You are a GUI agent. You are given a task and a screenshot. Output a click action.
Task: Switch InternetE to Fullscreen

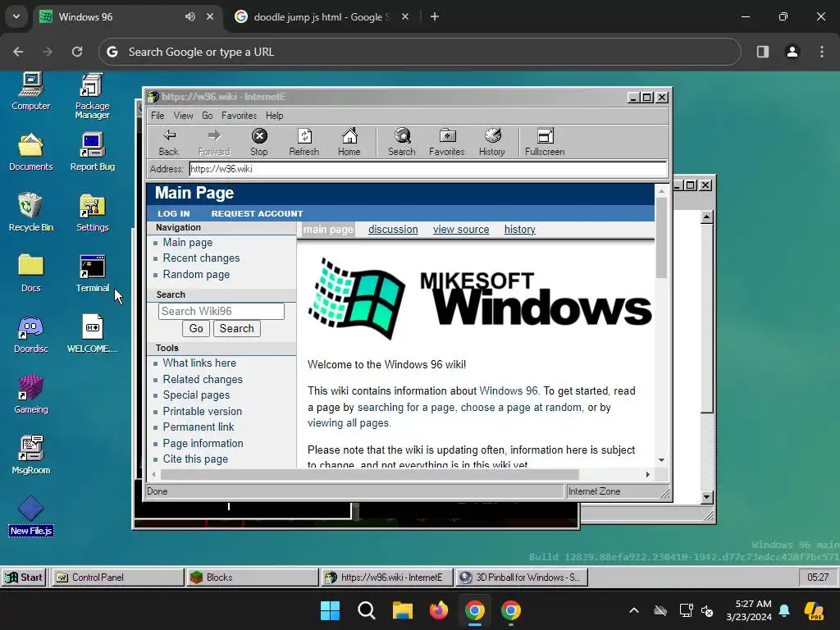[x=545, y=143]
